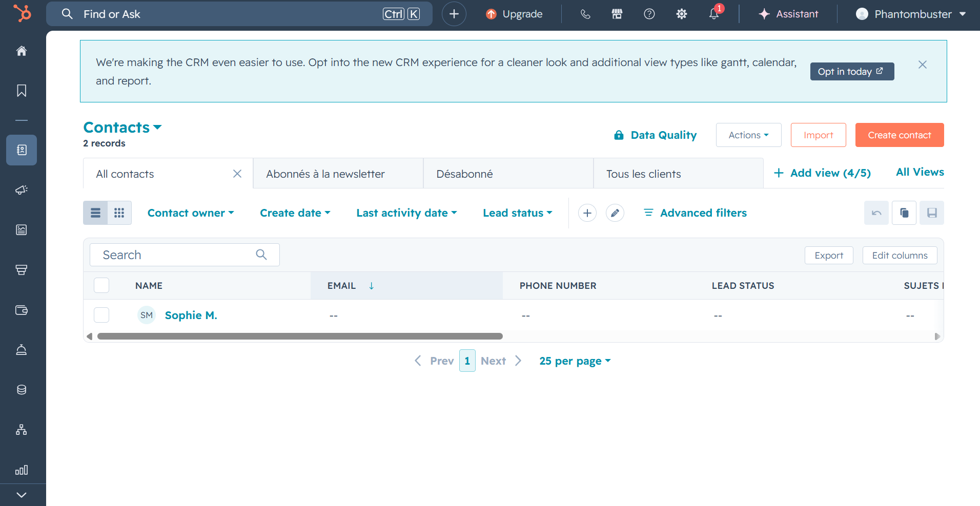Viewport: 980px width, 506px height.
Task: Switch to the Désabonné tab
Action: point(508,174)
